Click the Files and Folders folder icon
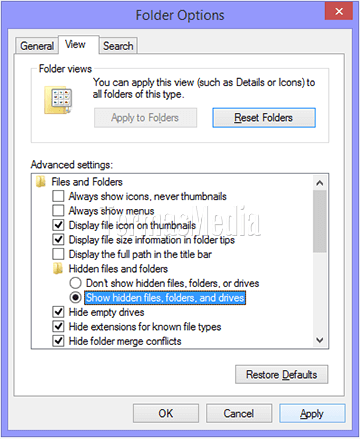 coord(41,182)
